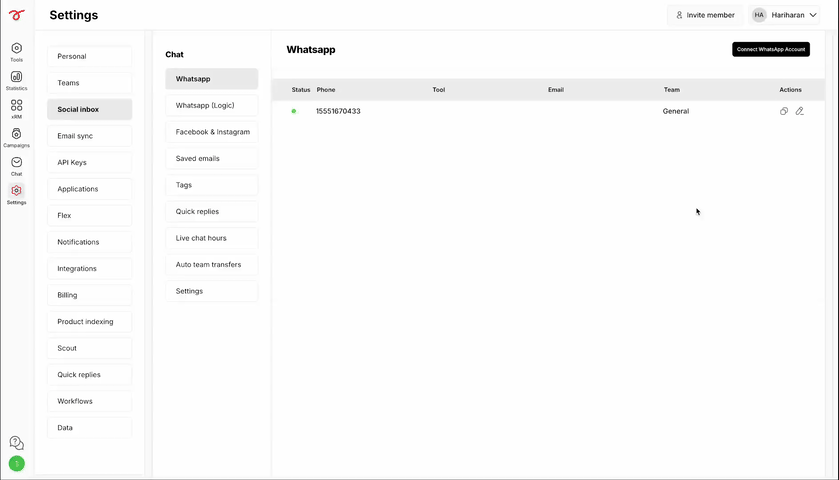Image resolution: width=839 pixels, height=480 pixels.
Task: Open Quick replies in main settings list
Action: (89, 375)
